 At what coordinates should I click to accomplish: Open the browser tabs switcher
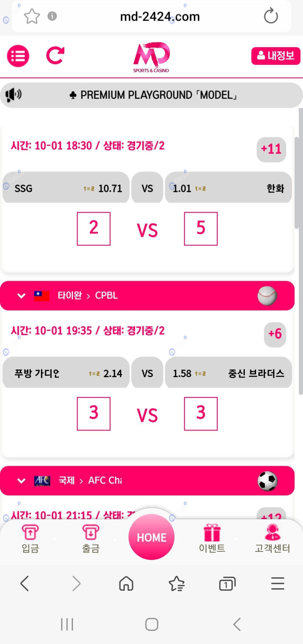227,583
